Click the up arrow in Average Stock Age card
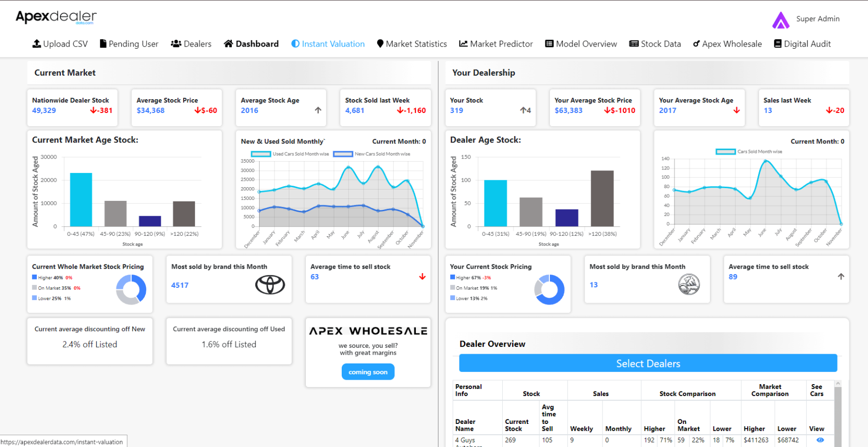Viewport: 868px width, 447px height. click(x=318, y=111)
